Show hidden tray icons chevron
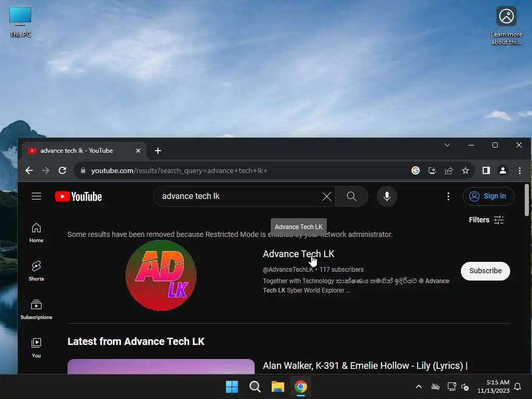The image size is (532, 399). [x=419, y=387]
